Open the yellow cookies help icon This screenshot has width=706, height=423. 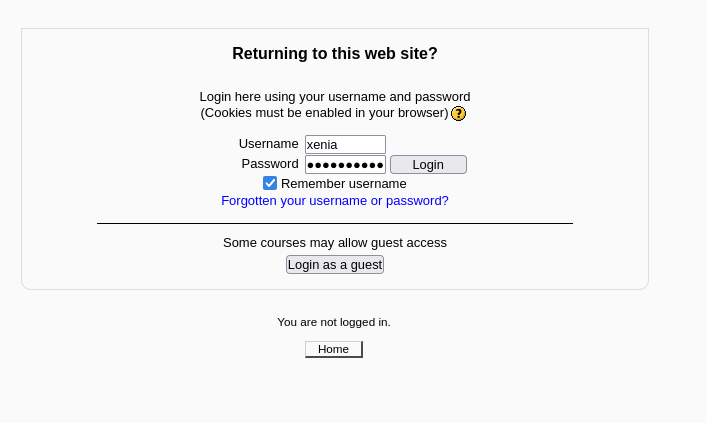458,114
